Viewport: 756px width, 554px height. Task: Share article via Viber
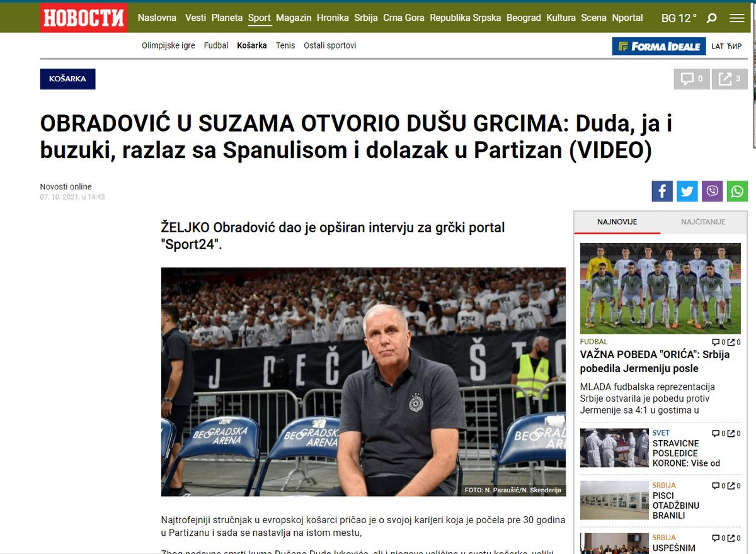click(712, 191)
